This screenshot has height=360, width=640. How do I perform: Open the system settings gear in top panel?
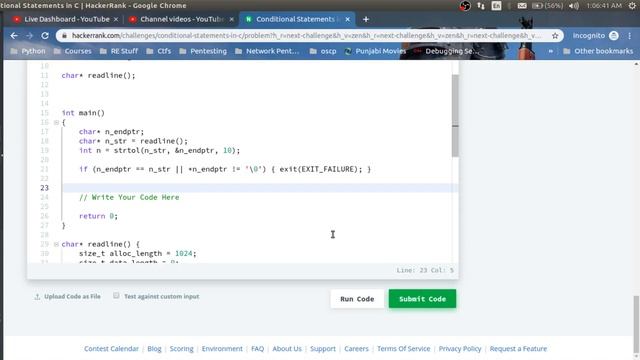(632, 6)
